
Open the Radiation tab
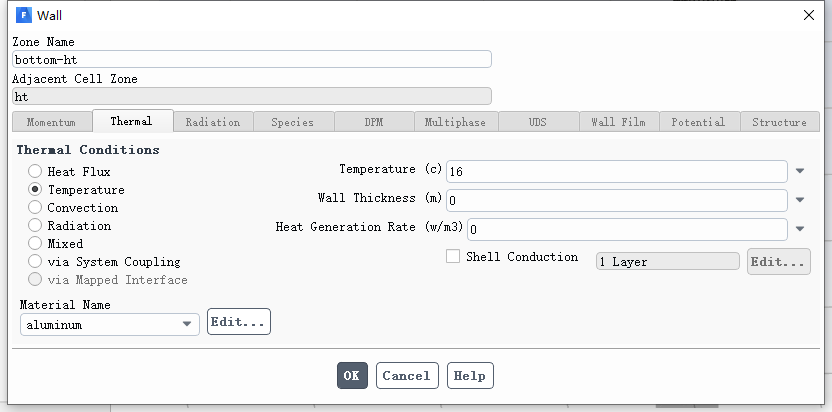point(213,122)
